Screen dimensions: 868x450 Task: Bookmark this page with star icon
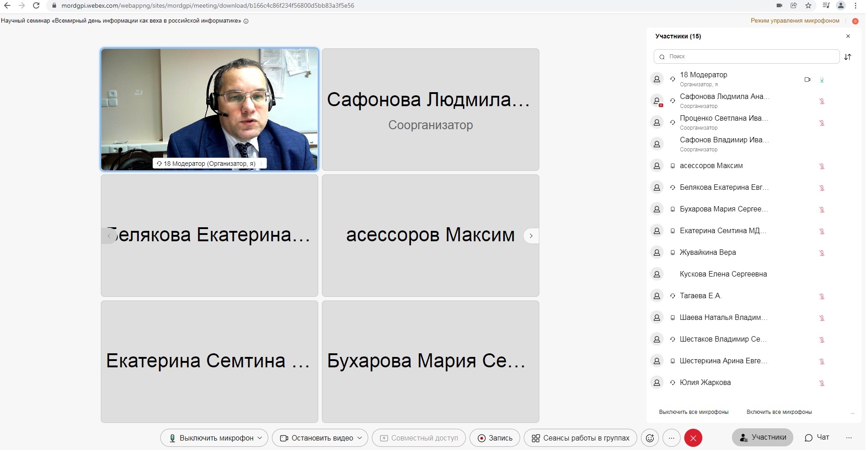(x=808, y=5)
